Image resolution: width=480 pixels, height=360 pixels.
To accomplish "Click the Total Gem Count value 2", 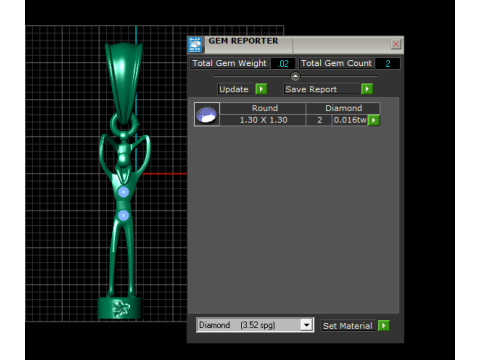I will (387, 63).
